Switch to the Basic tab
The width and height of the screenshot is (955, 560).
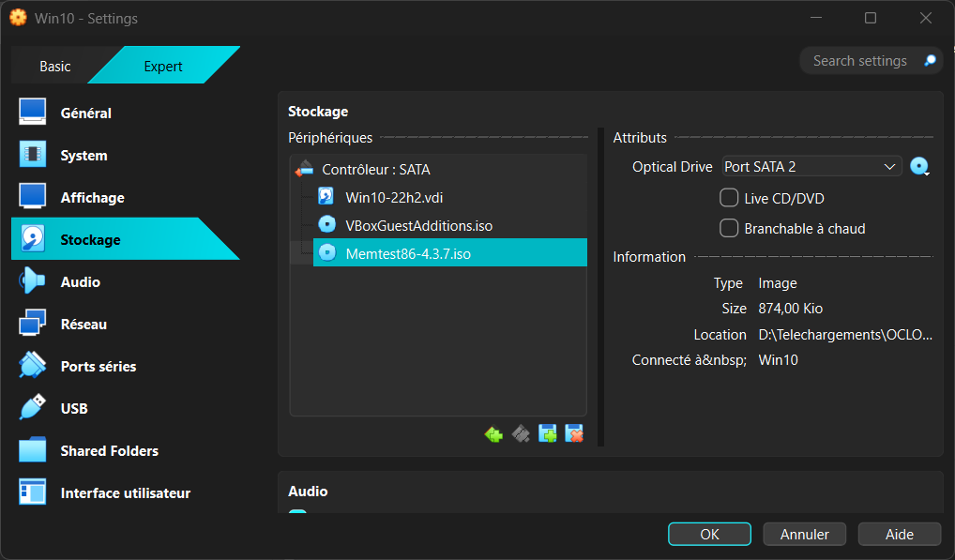54,67
